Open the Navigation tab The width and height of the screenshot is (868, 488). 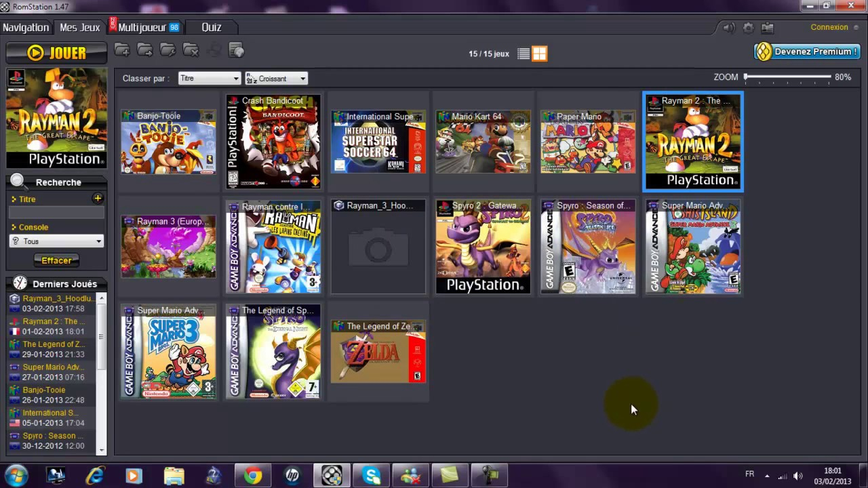(x=26, y=27)
